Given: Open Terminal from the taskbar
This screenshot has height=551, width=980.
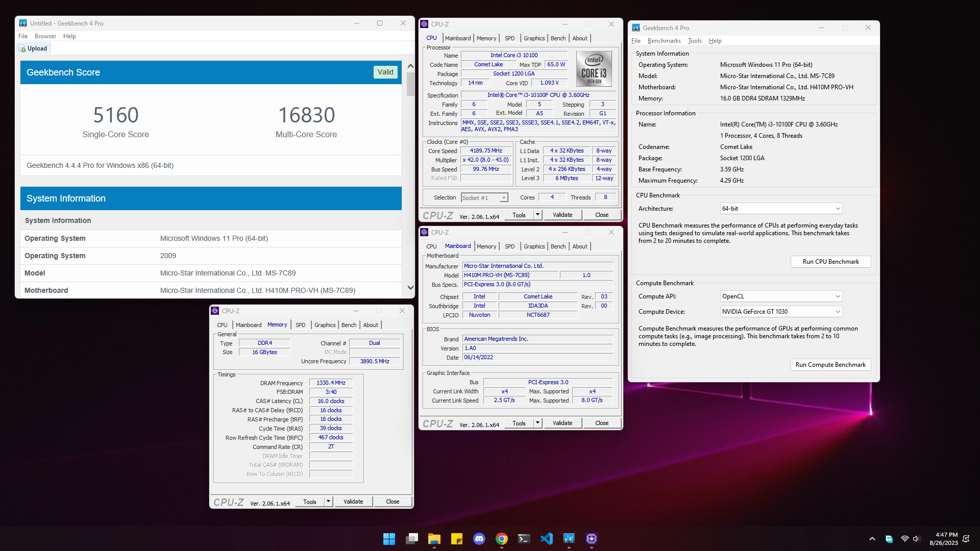Looking at the screenshot, I should pyautogui.click(x=524, y=539).
